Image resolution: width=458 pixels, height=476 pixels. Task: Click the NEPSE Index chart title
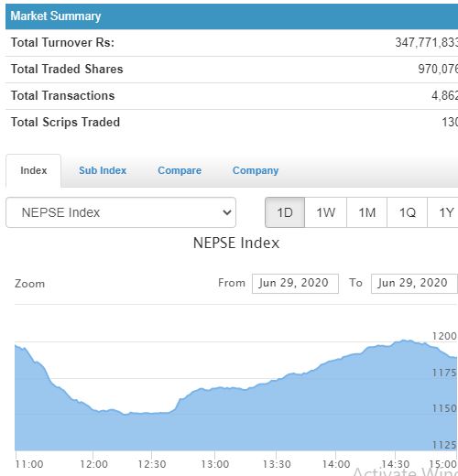point(236,243)
